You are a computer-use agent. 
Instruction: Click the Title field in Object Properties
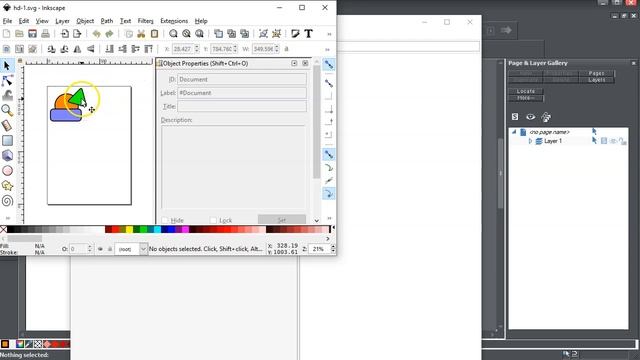(242, 106)
